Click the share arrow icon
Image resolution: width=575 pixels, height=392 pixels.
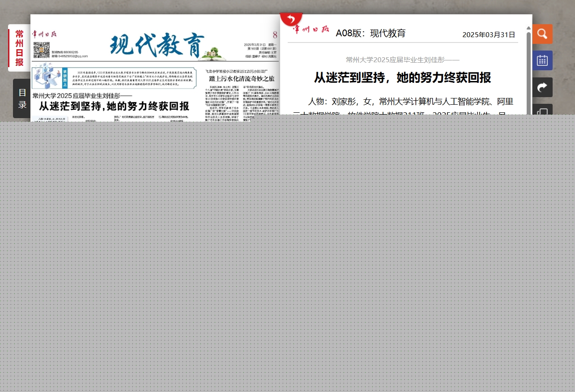(542, 87)
